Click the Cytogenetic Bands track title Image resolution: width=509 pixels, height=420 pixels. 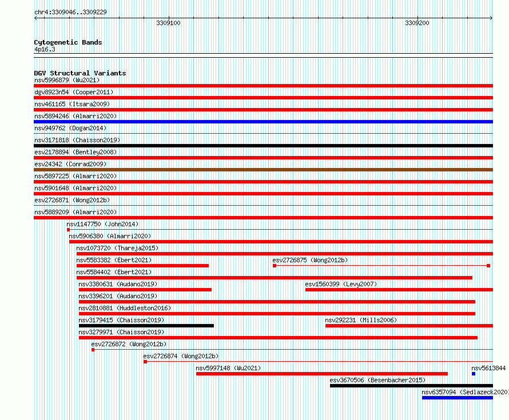pos(68,42)
